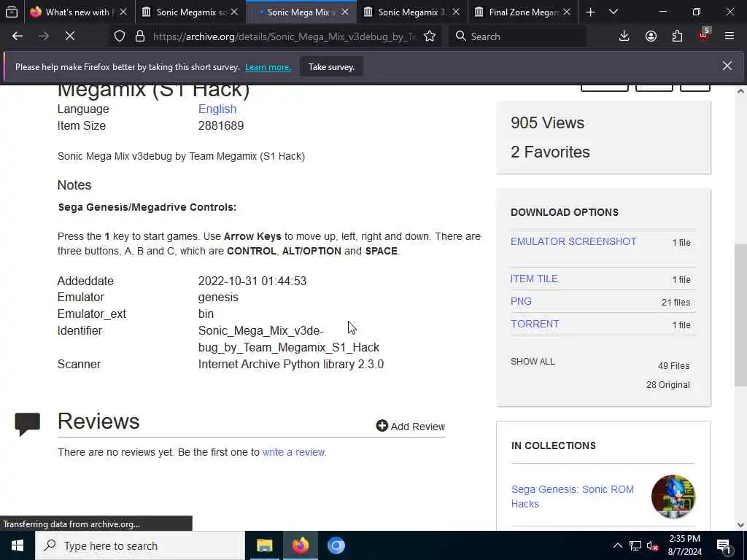Open the taskbar clock showing 2:35 PM
Image resolution: width=747 pixels, height=560 pixels.
point(684,545)
